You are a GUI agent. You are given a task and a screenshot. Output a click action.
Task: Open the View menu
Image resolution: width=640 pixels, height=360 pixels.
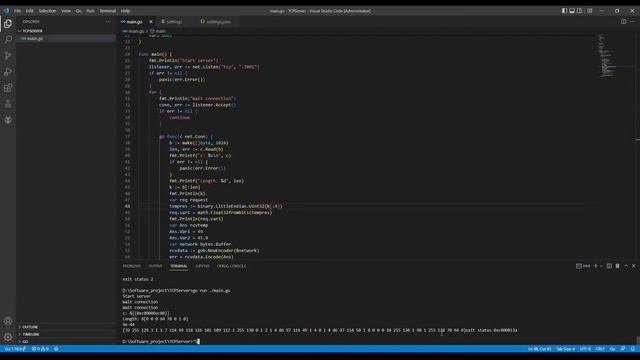(66, 11)
